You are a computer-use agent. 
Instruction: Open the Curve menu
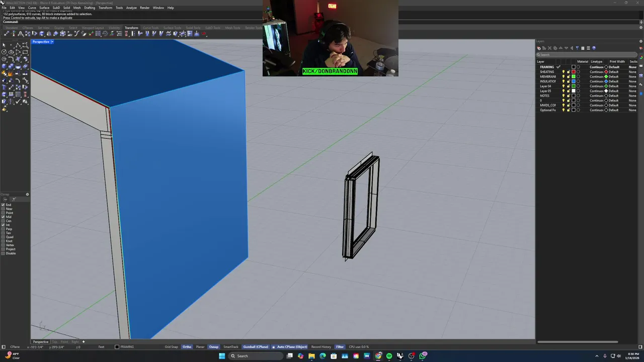point(32,8)
